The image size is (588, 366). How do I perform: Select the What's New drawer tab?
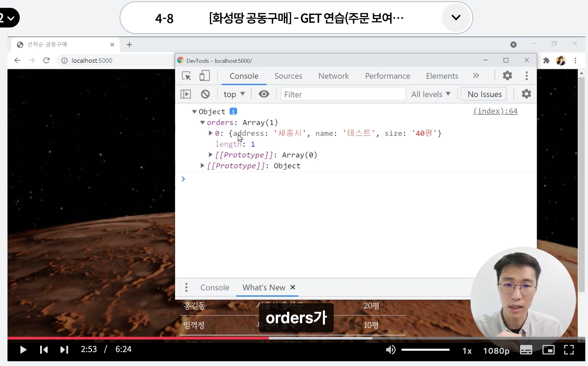pyautogui.click(x=264, y=287)
